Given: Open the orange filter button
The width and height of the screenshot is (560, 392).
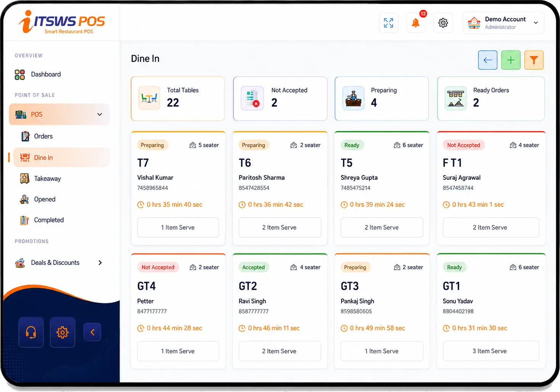Looking at the screenshot, I should (x=534, y=60).
